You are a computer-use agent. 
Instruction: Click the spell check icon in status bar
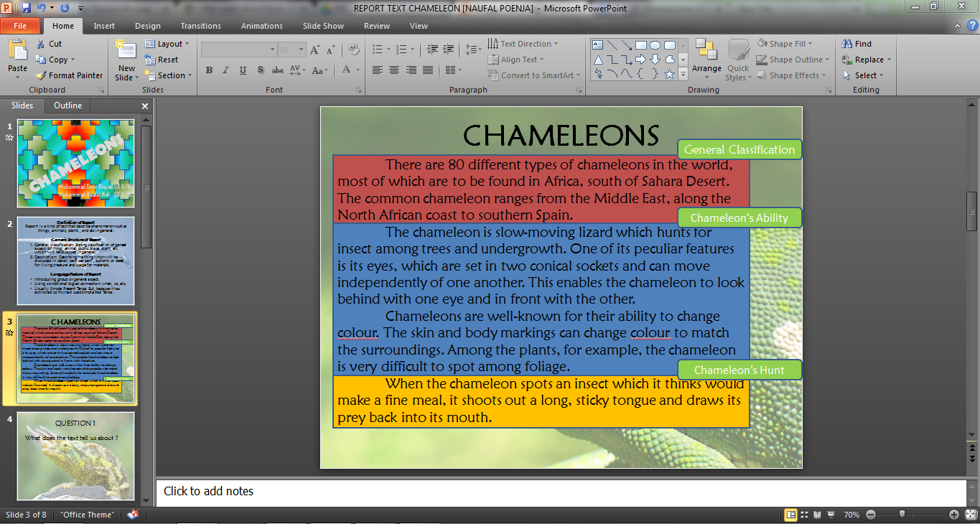pyautogui.click(x=133, y=515)
